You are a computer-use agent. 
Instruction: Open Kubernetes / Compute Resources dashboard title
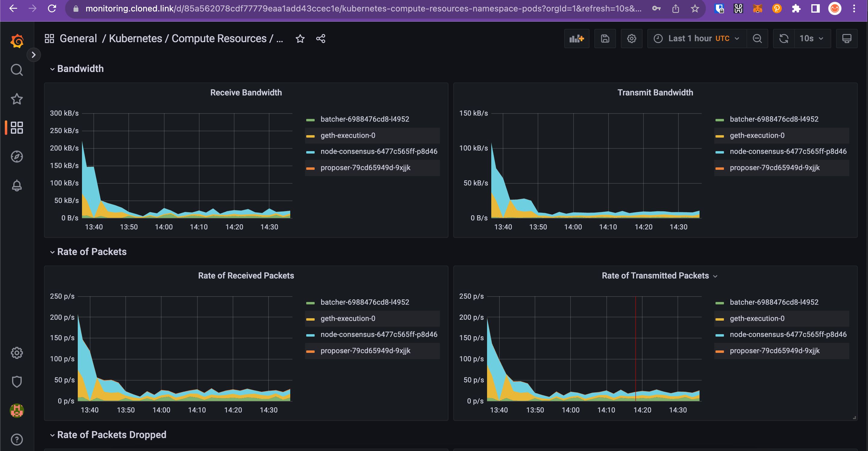(x=196, y=38)
